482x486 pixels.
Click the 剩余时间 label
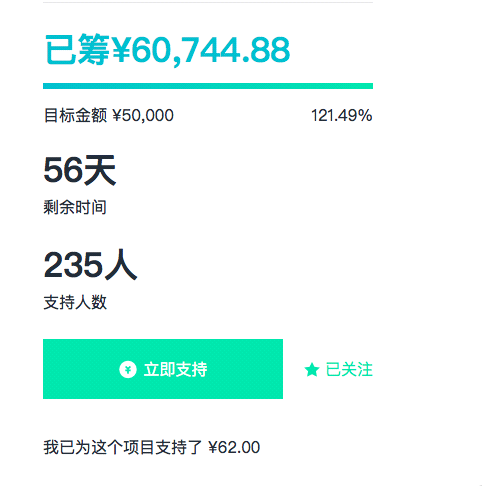pos(75,207)
